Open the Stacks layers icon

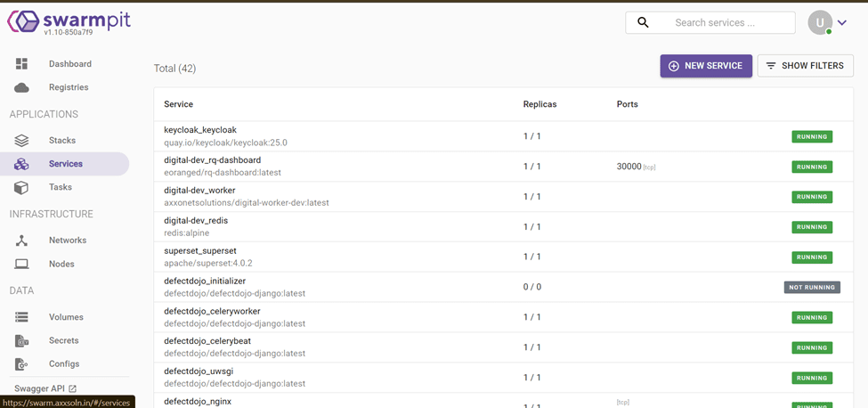(x=22, y=141)
